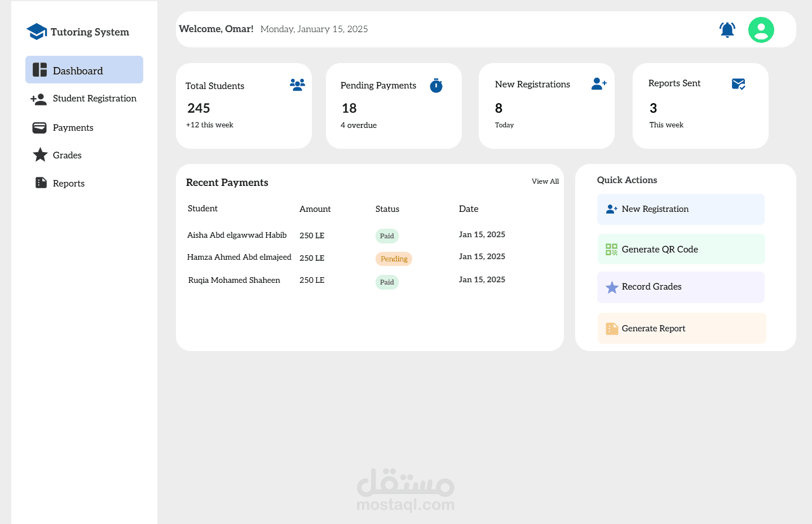
Task: Select Generate QR Code quick action
Action: (681, 249)
